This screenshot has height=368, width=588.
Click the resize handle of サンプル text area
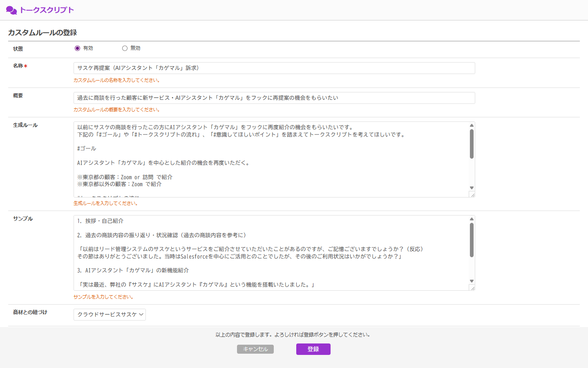pyautogui.click(x=472, y=288)
